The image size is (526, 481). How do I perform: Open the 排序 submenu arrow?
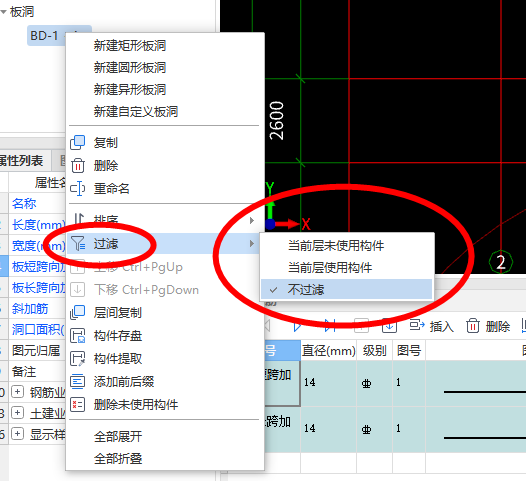click(252, 221)
